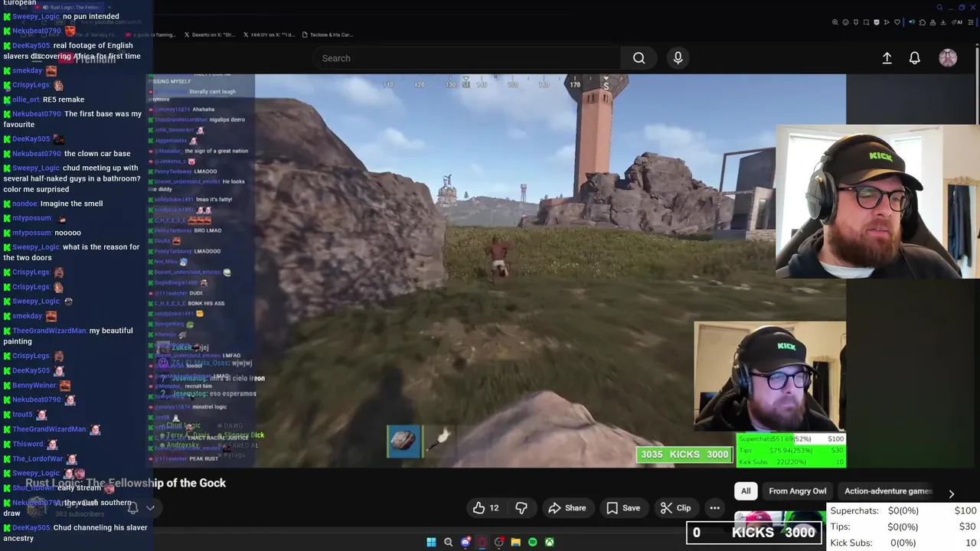The height and width of the screenshot is (551, 980).
Task: Open YouTube notifications bell
Action: click(914, 58)
